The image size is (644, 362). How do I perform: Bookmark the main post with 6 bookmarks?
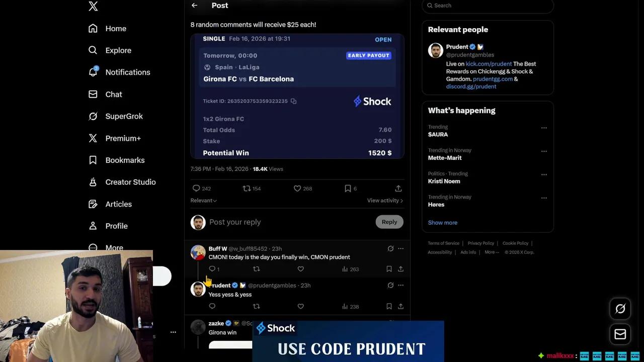tap(350, 189)
